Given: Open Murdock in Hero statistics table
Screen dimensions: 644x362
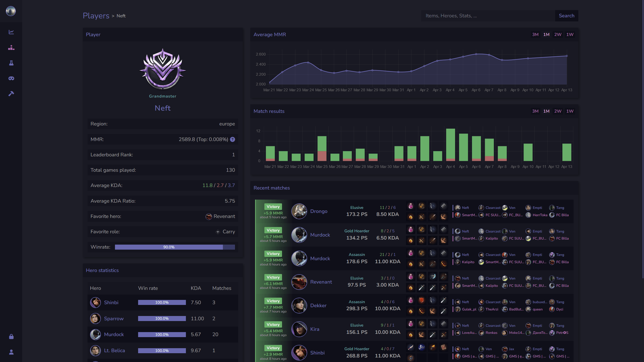Looking at the screenshot, I should tap(114, 334).
